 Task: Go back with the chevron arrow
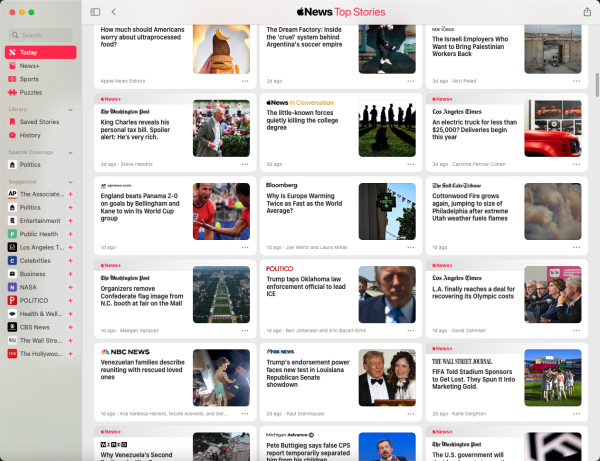click(x=114, y=12)
